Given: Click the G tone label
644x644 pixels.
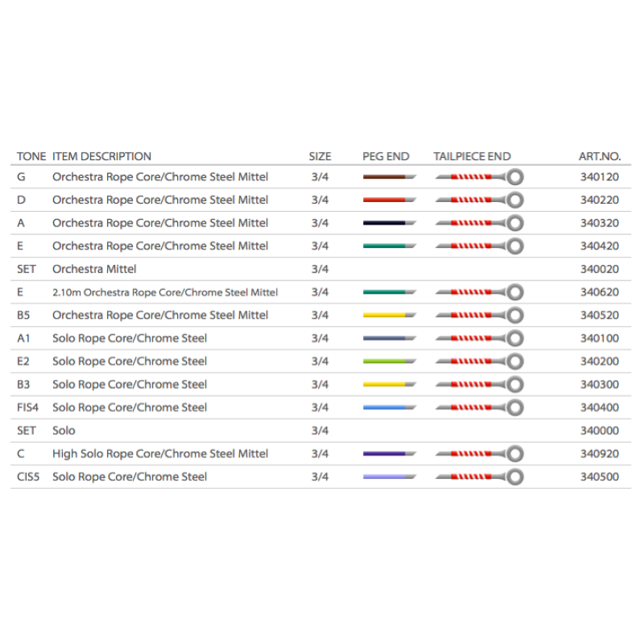Looking at the screenshot, I should tap(21, 177).
